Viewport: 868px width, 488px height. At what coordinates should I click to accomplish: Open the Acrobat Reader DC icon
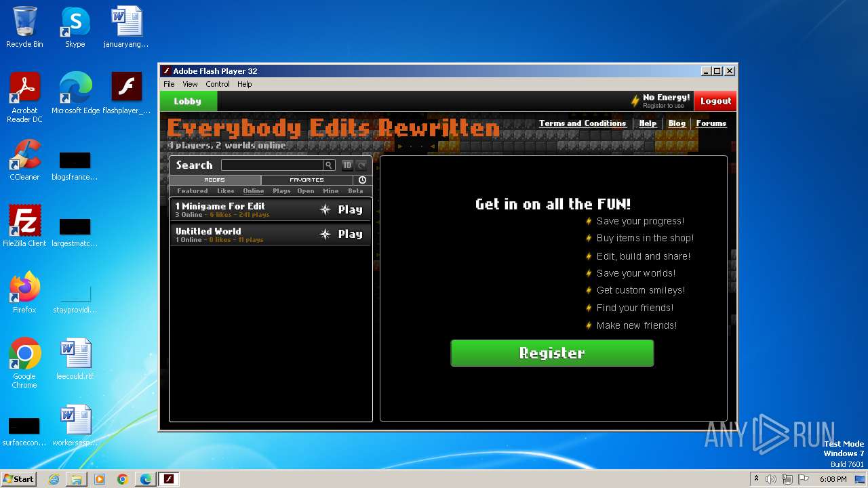(x=24, y=98)
